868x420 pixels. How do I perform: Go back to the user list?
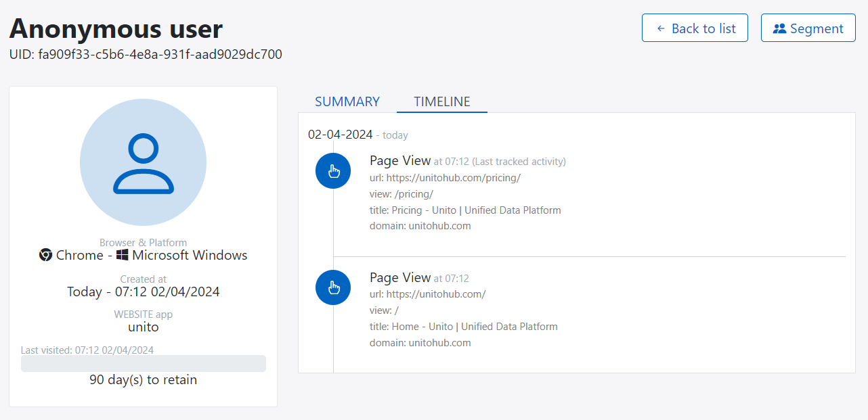(x=695, y=28)
